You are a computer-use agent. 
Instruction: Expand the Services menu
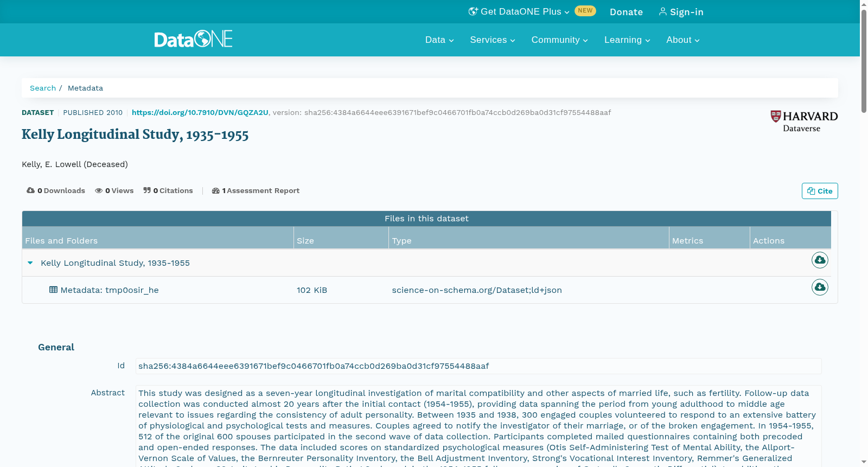(x=493, y=40)
